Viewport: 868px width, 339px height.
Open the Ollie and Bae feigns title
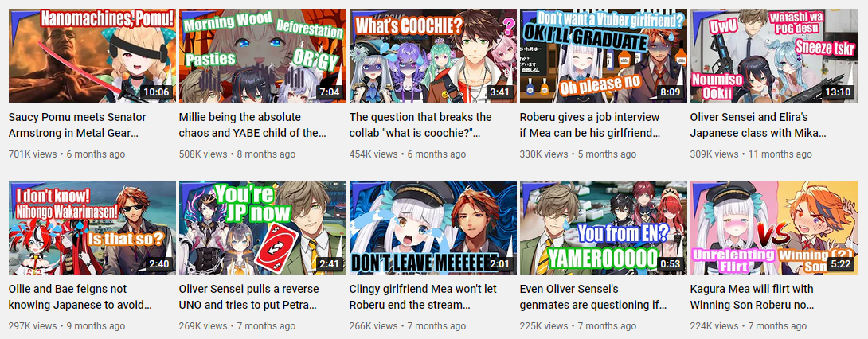point(80,297)
